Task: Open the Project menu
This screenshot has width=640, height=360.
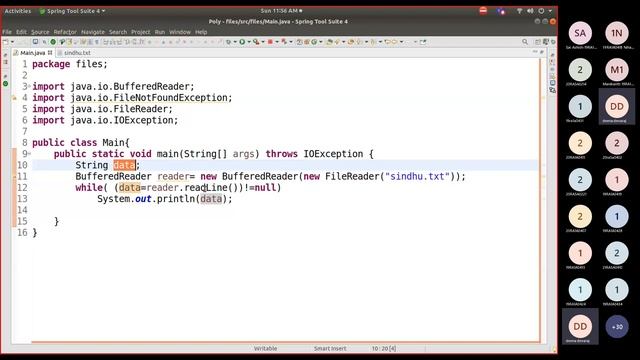Action: pyautogui.click(x=140, y=32)
